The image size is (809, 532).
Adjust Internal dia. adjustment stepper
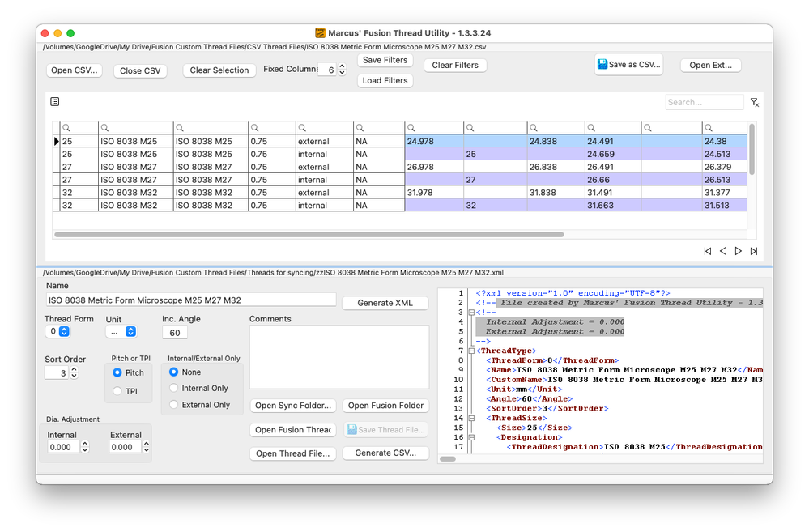(85, 447)
